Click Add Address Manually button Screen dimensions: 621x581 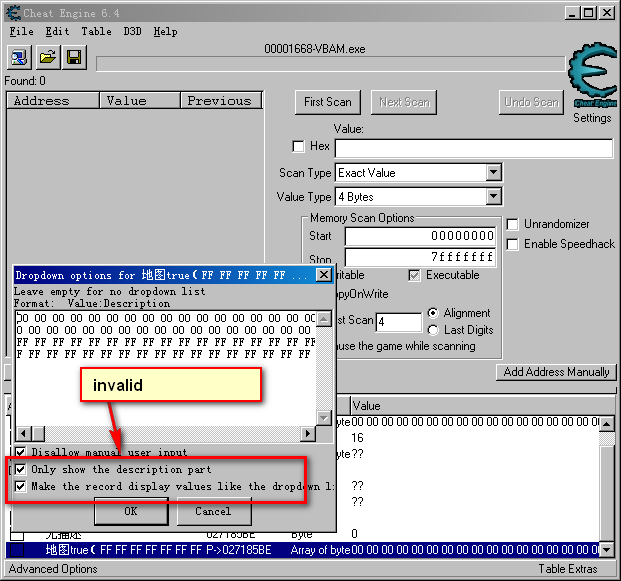[556, 372]
